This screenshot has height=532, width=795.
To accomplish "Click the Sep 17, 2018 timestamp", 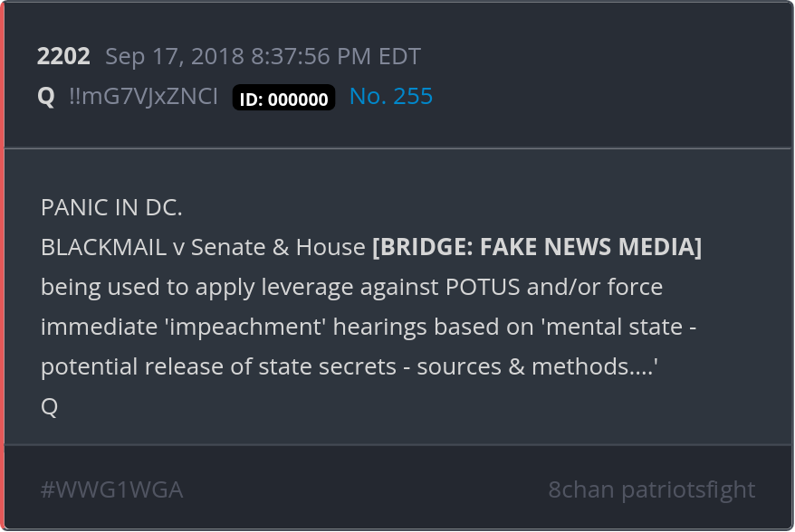I will point(175,56).
